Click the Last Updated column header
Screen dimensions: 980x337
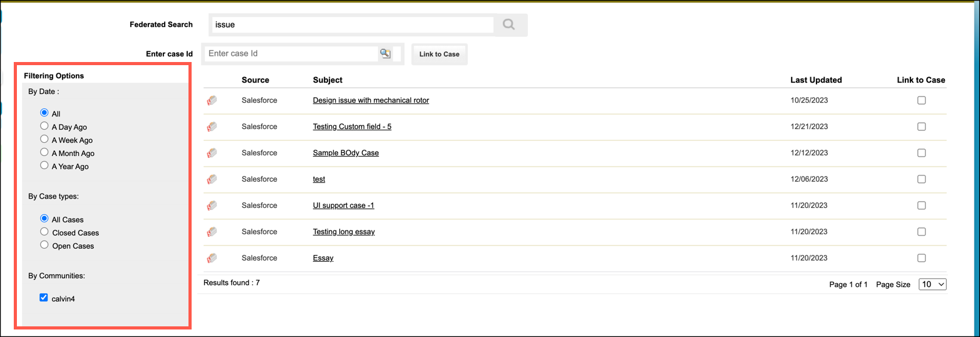pos(816,80)
